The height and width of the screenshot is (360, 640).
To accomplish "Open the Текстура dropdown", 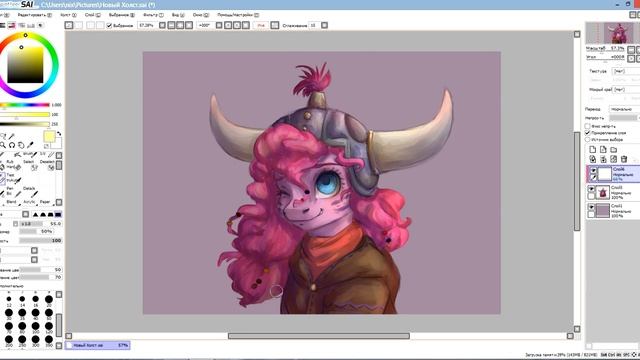I will point(626,71).
